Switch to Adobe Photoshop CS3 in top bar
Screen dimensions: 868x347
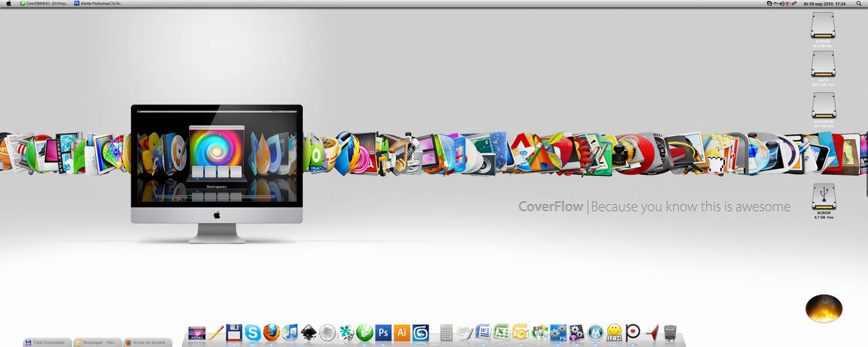[98, 4]
